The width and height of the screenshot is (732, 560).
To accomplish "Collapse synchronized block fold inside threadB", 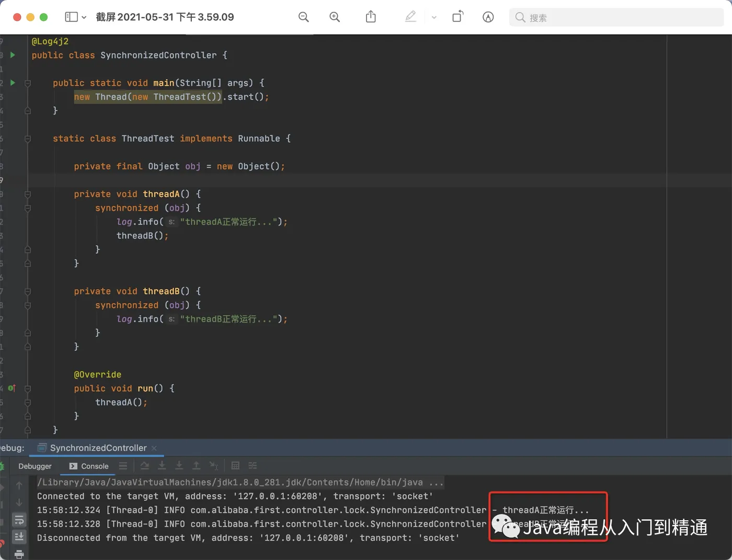I will [x=28, y=305].
